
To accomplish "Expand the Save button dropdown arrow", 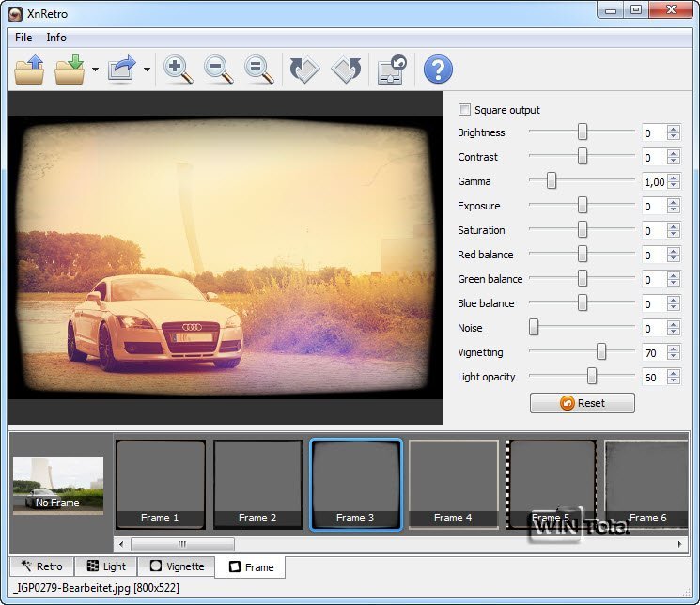I will click(95, 70).
